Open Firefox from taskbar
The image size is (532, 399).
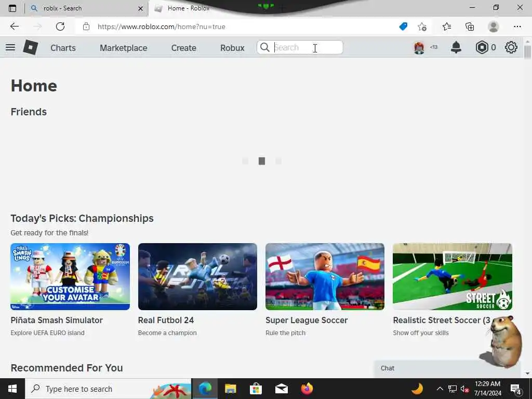(307, 389)
